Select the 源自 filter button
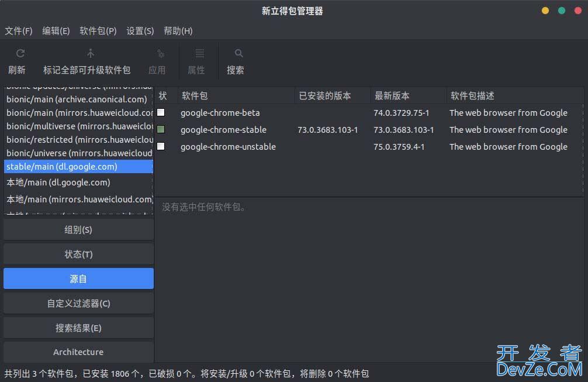 [78, 278]
